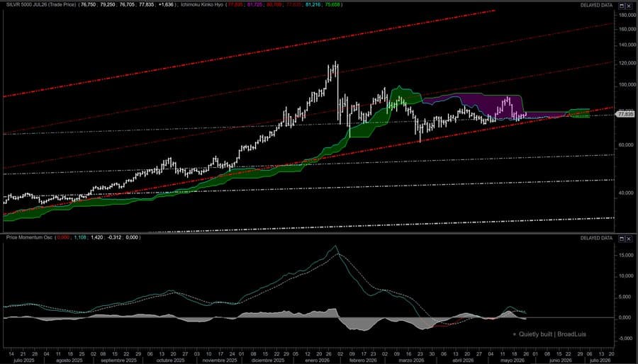Maximize the Price Momentum Osc panel

click(621, 239)
